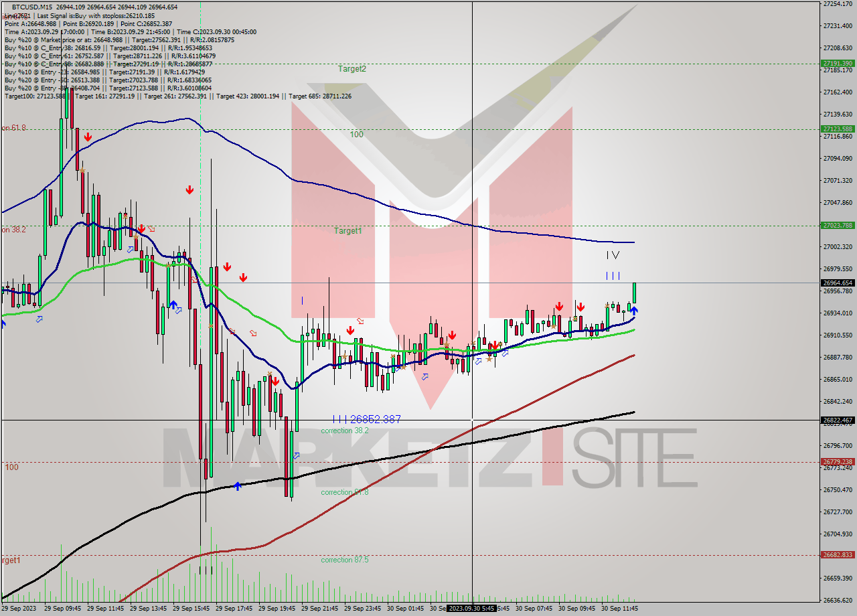Click the current price tag 26964.654
The image size is (857, 616).
(837, 283)
